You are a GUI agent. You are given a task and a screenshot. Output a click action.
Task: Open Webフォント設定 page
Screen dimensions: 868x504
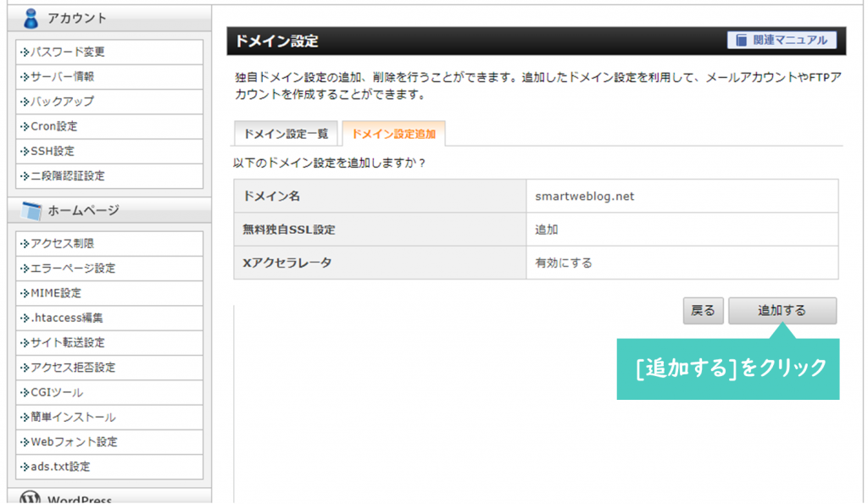click(x=109, y=442)
